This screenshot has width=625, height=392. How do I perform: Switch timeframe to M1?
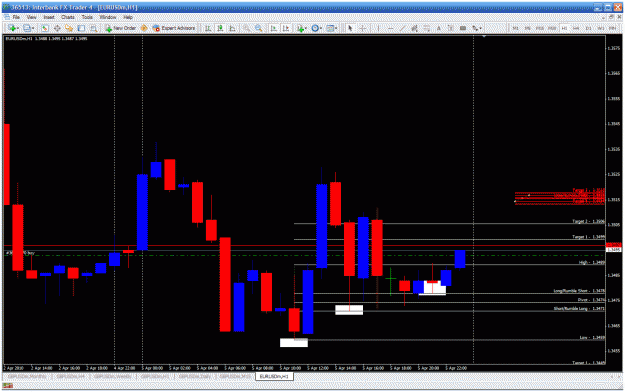pos(515,28)
